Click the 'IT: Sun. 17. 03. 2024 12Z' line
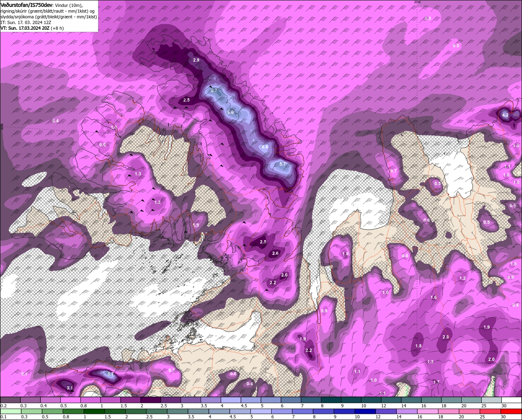 (x=26, y=22)
